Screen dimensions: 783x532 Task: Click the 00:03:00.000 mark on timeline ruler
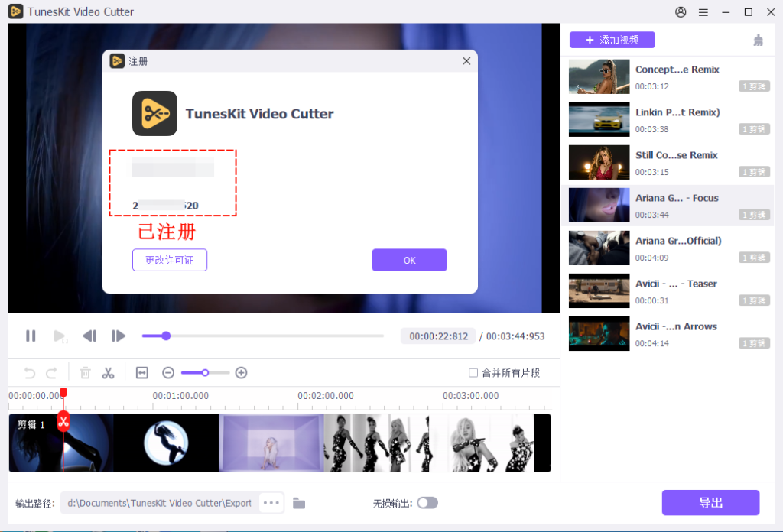(470, 396)
